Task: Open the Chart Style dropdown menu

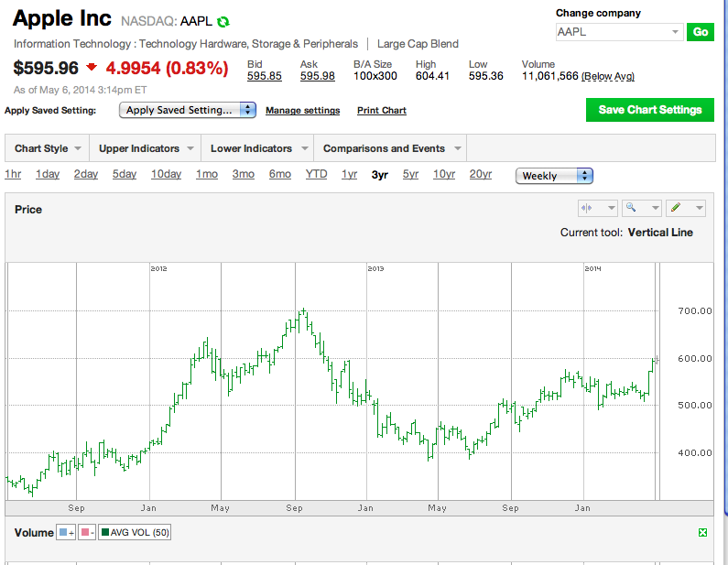Action: coord(48,148)
